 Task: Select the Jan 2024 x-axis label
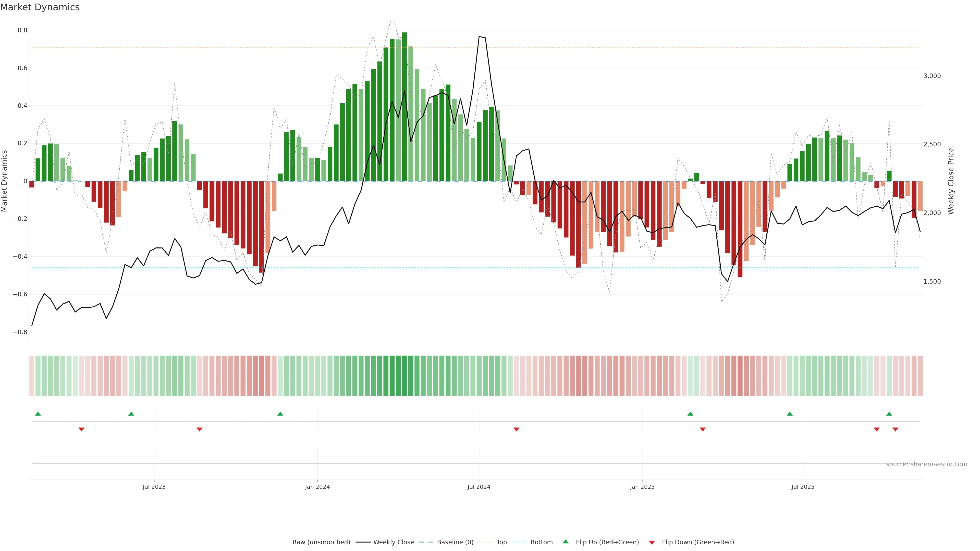317,487
